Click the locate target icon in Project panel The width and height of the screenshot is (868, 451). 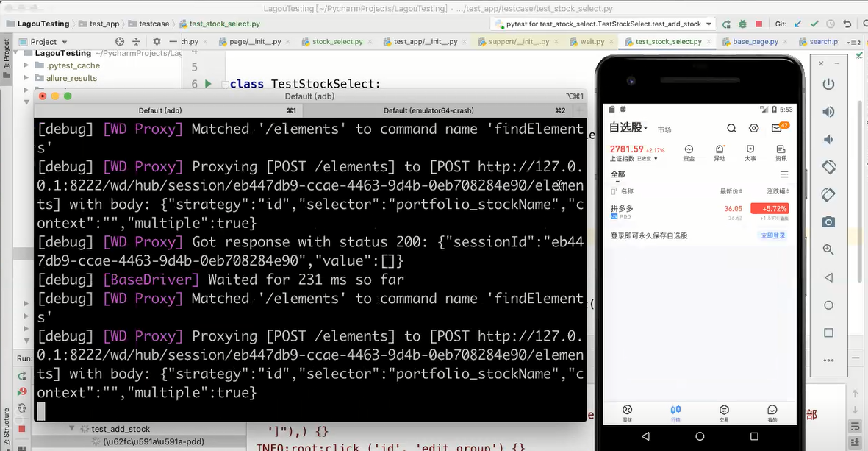(x=120, y=41)
